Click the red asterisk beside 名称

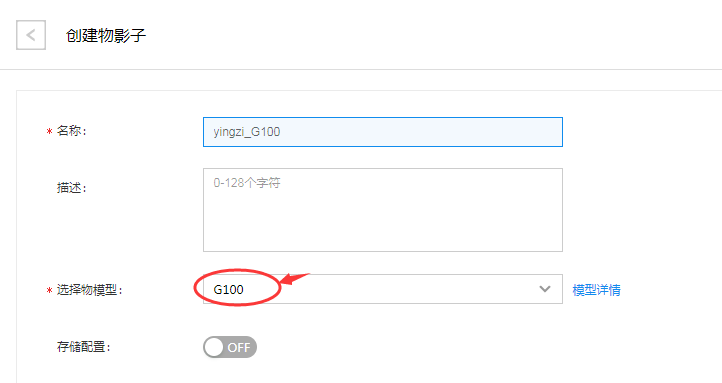pos(49,132)
